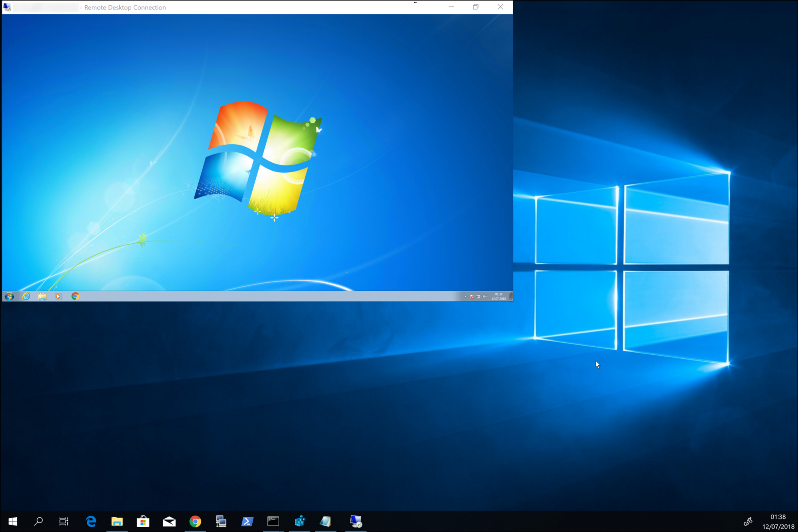
Task: Open volume control in remote system tray
Action: coord(485,297)
